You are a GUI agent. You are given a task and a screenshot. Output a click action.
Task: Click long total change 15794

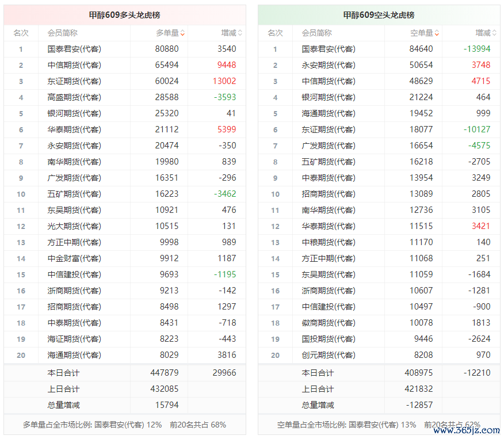pos(167,405)
